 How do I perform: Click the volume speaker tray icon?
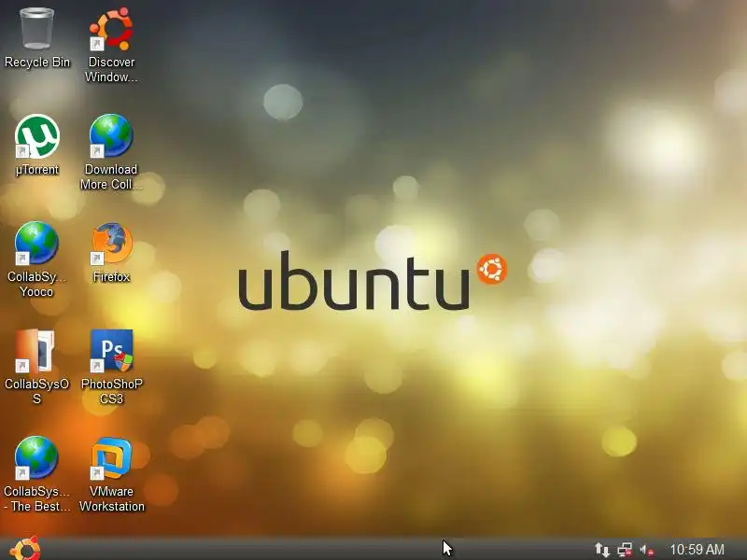pyautogui.click(x=646, y=551)
